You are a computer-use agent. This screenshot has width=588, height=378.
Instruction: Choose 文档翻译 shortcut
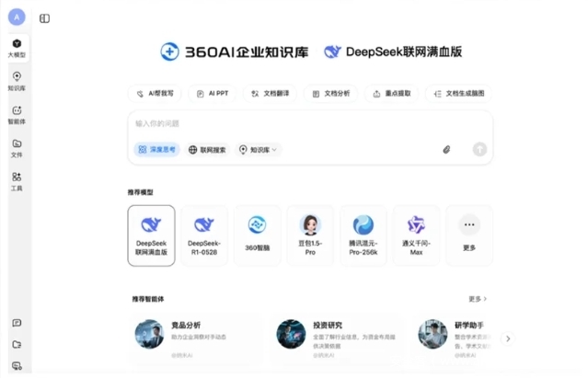270,94
